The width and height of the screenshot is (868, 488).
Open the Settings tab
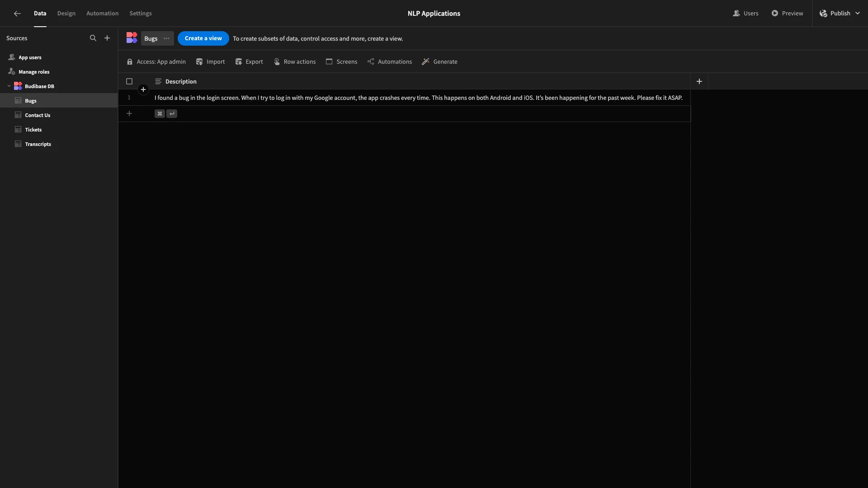tap(141, 14)
